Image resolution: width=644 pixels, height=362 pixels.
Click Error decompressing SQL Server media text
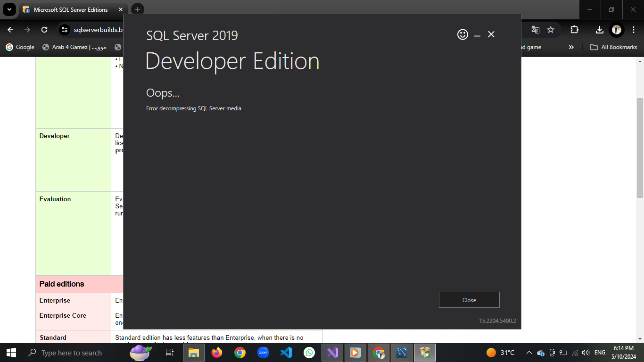[194, 108]
